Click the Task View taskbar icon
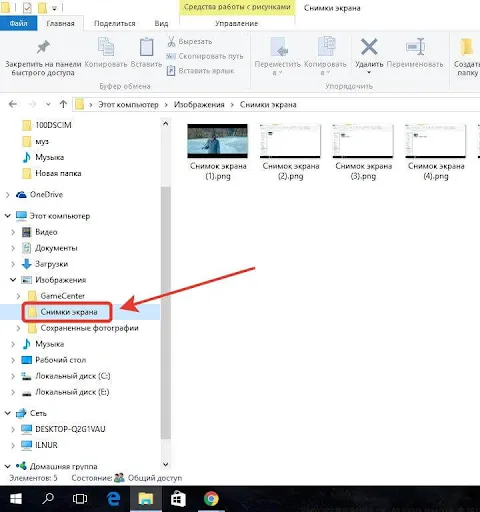This screenshot has height=512, width=480. click(x=80, y=499)
